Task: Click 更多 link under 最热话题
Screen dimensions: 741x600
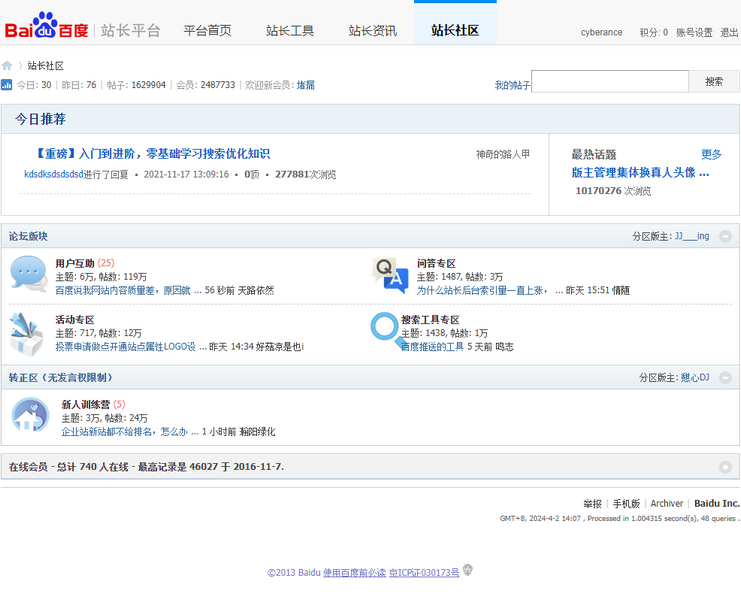Action: tap(711, 155)
